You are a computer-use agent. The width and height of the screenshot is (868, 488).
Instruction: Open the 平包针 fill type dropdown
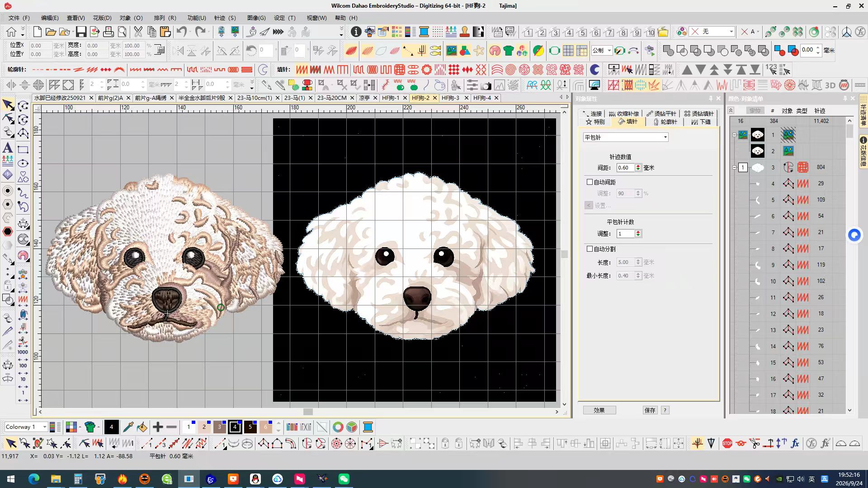[x=626, y=137]
